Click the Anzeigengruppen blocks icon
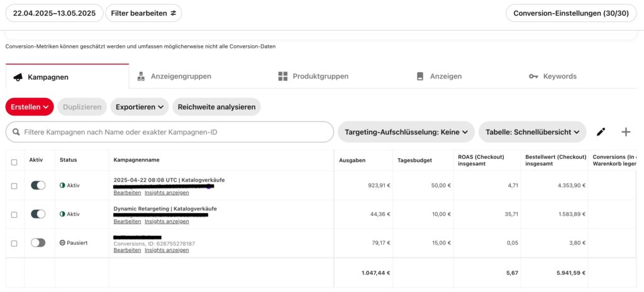The width and height of the screenshot is (644, 292). 141,76
